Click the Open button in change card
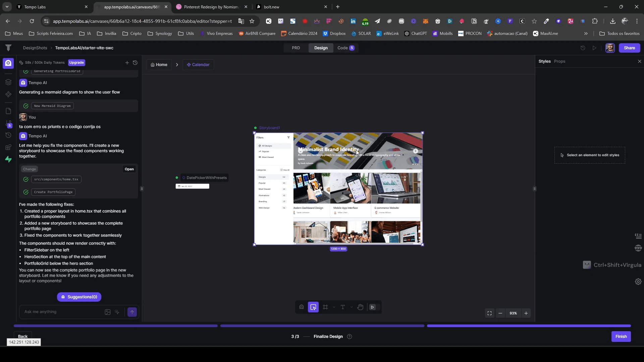 129,169
